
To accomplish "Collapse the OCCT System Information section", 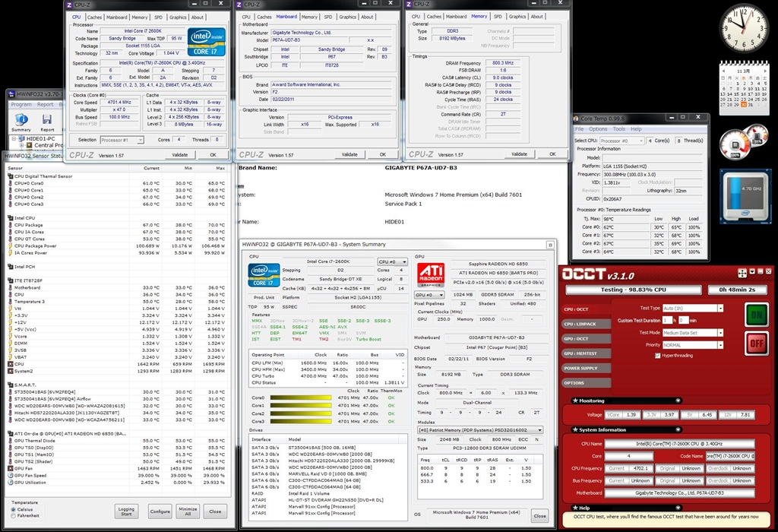I will click(678, 429).
